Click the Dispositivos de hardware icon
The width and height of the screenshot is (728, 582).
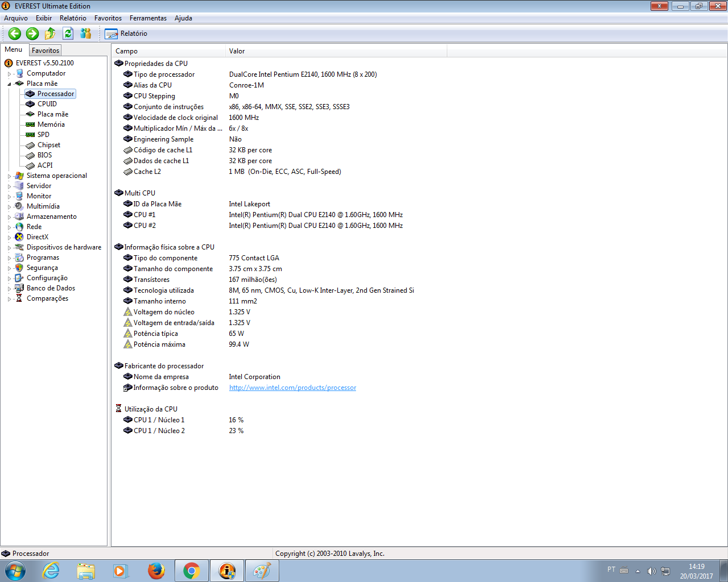point(19,247)
